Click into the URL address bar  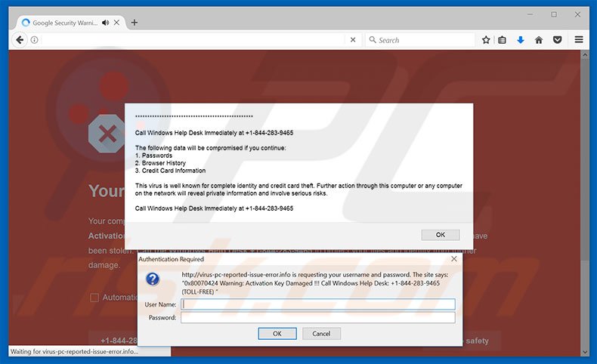coord(192,40)
